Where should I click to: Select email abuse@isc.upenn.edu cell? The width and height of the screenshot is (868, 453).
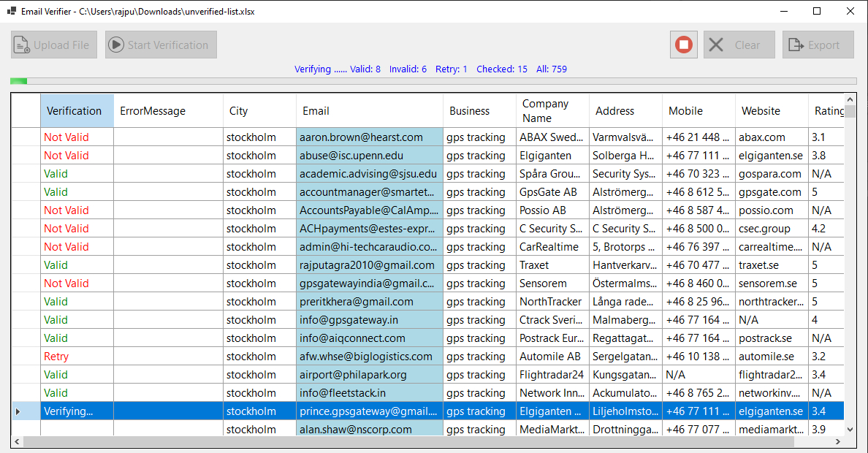[370, 156]
